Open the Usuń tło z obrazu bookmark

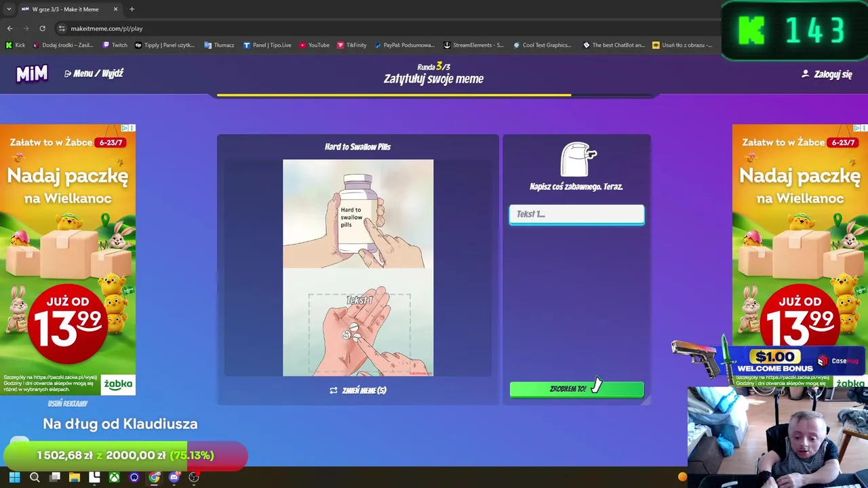pyautogui.click(x=682, y=45)
